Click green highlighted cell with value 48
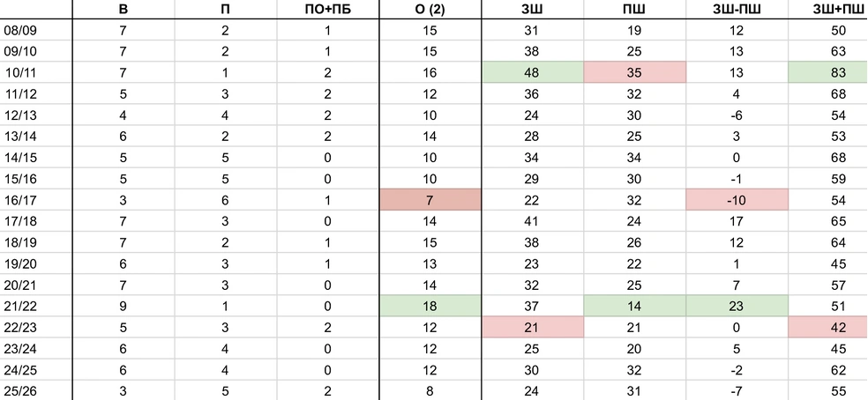This screenshot has height=400, width=868. click(x=531, y=72)
